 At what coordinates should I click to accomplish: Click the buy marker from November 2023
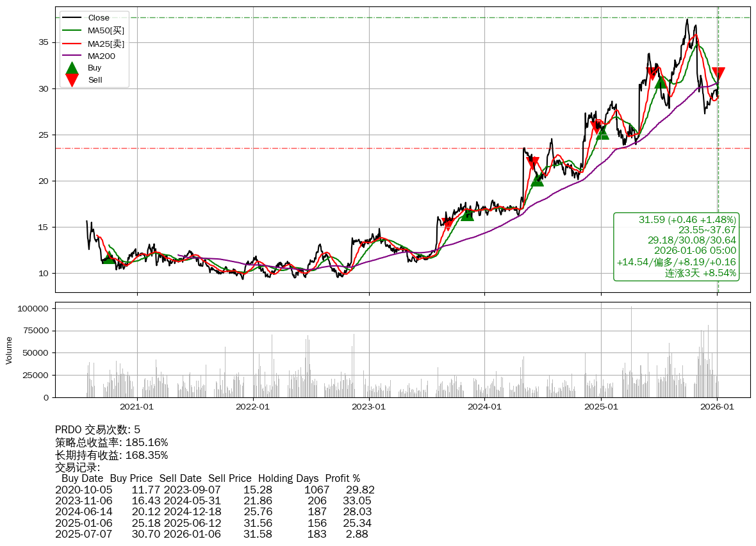coord(467,215)
